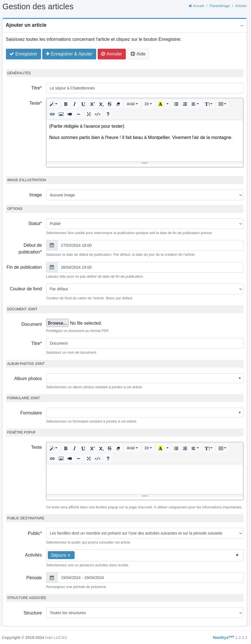Insert a link in the article text editor
Viewport: 251px width, 644px height.
[x=52, y=114]
